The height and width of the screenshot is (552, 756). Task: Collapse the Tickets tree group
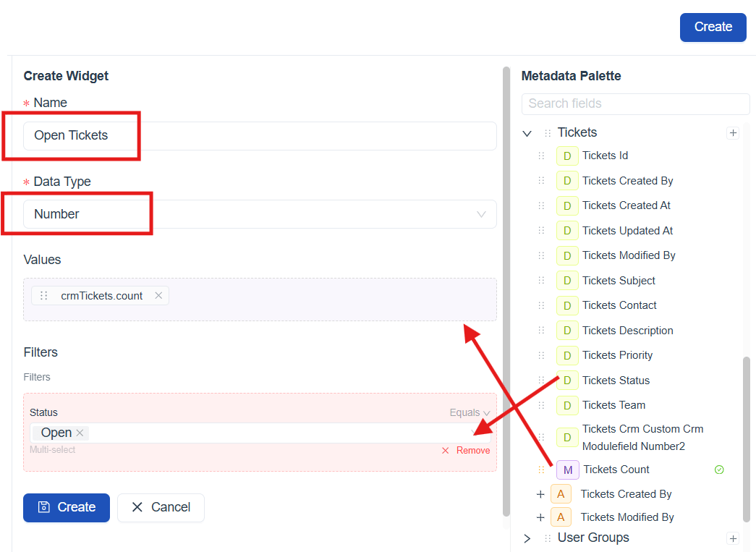click(x=527, y=133)
